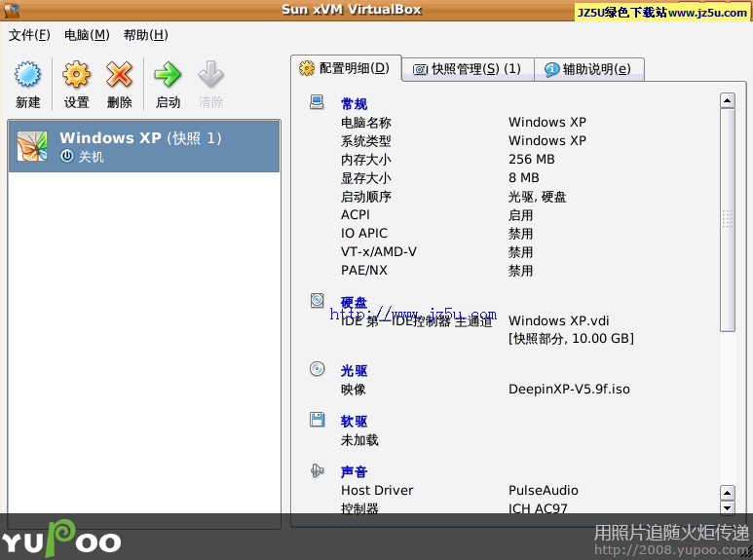Switch to 辅助说明(e) tab
Screen dimensions: 753x560
(588, 70)
